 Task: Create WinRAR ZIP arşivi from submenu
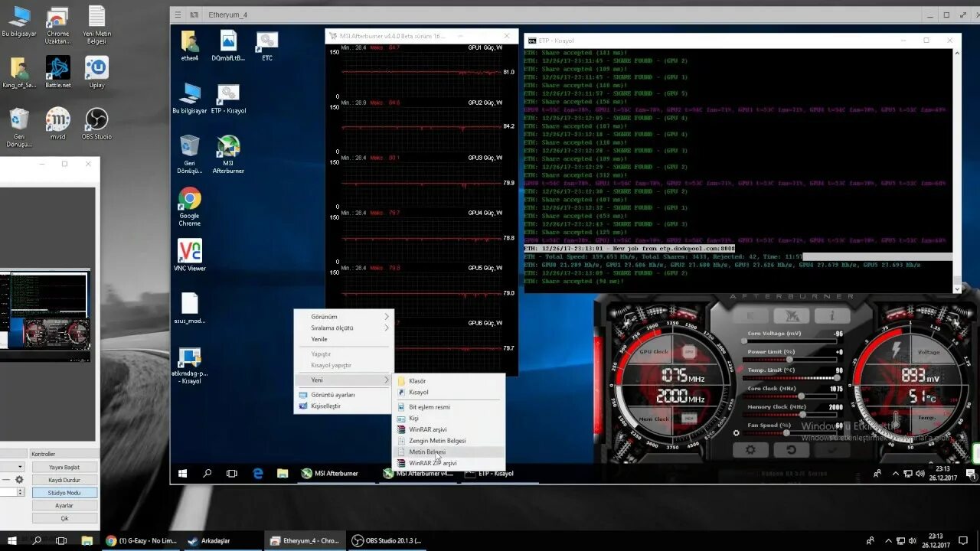pos(449,463)
